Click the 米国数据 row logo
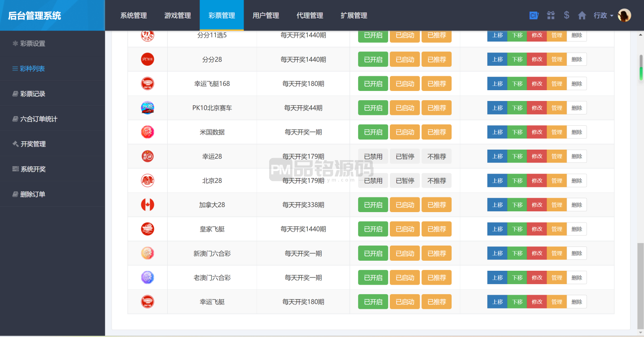Image resolution: width=644 pixels, height=337 pixels. 148,132
